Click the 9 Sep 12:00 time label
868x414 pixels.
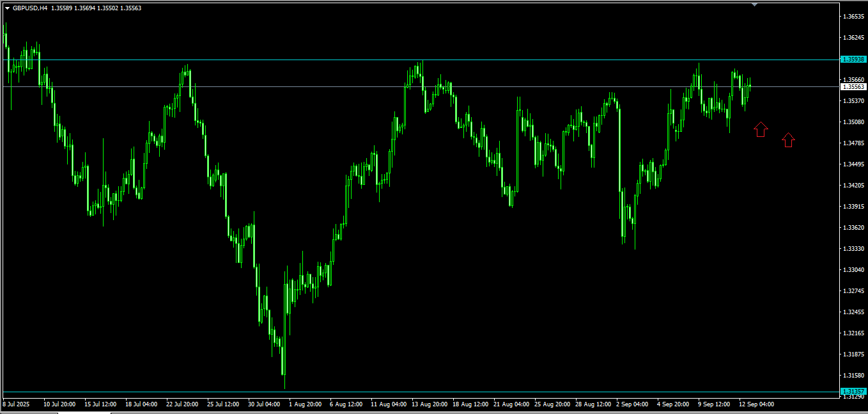tap(714, 404)
